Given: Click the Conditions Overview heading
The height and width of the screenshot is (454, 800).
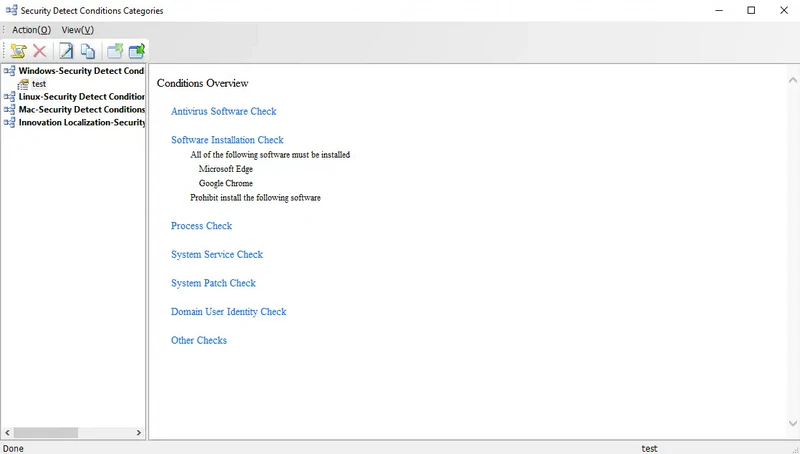Looking at the screenshot, I should pos(203,83).
